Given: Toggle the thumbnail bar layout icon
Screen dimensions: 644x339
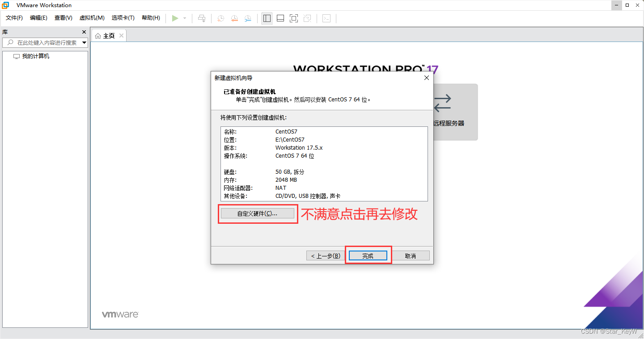Looking at the screenshot, I should point(280,18).
